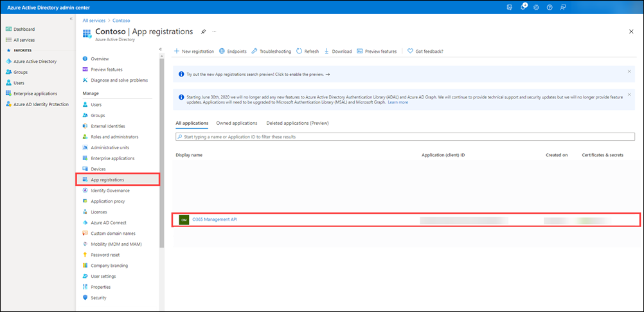644x312 pixels.
Task: Open the ellipsis more options menu
Action: [214, 31]
